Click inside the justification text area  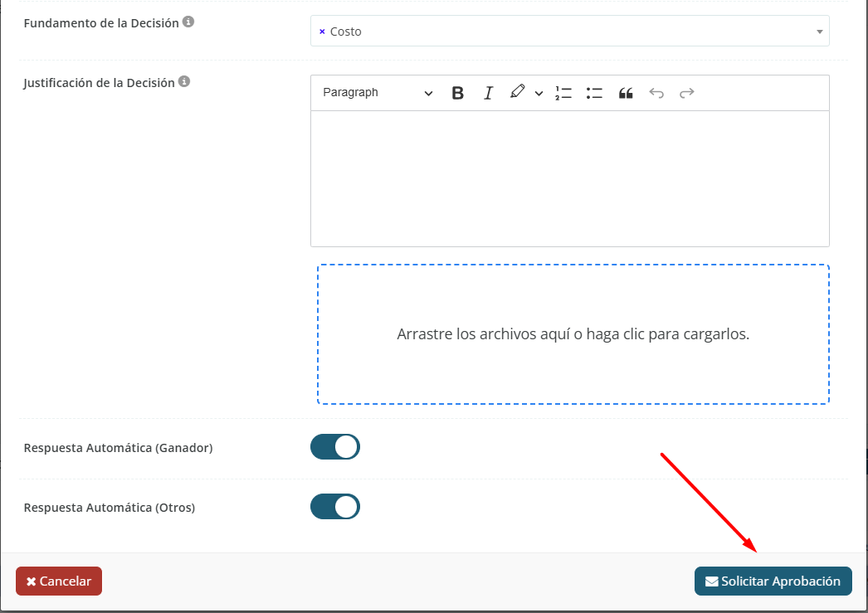click(569, 178)
